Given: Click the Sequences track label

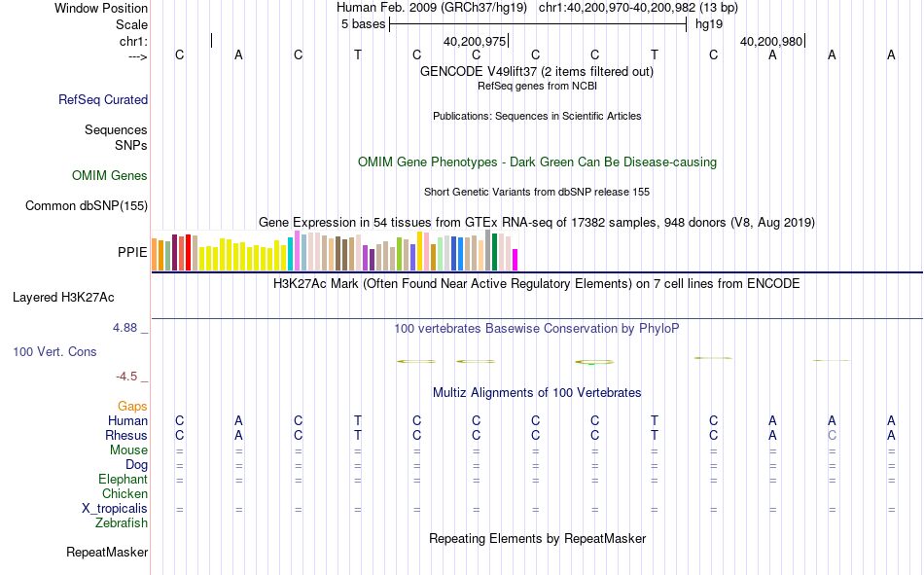Looking at the screenshot, I should (116, 129).
